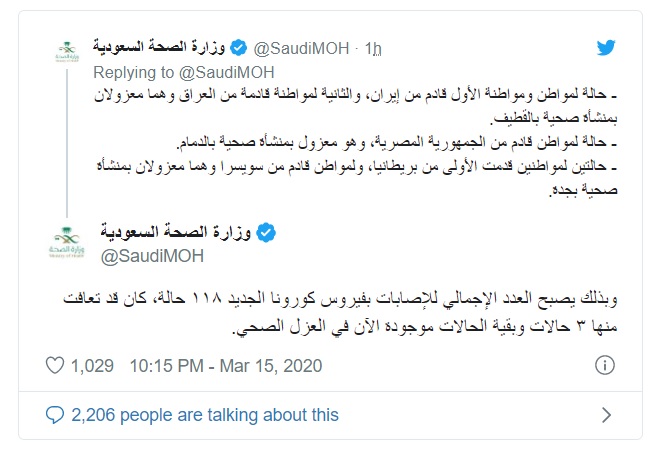This screenshot has height=454, width=660.
Task: Open the tweet info circle icon
Action: click(604, 365)
